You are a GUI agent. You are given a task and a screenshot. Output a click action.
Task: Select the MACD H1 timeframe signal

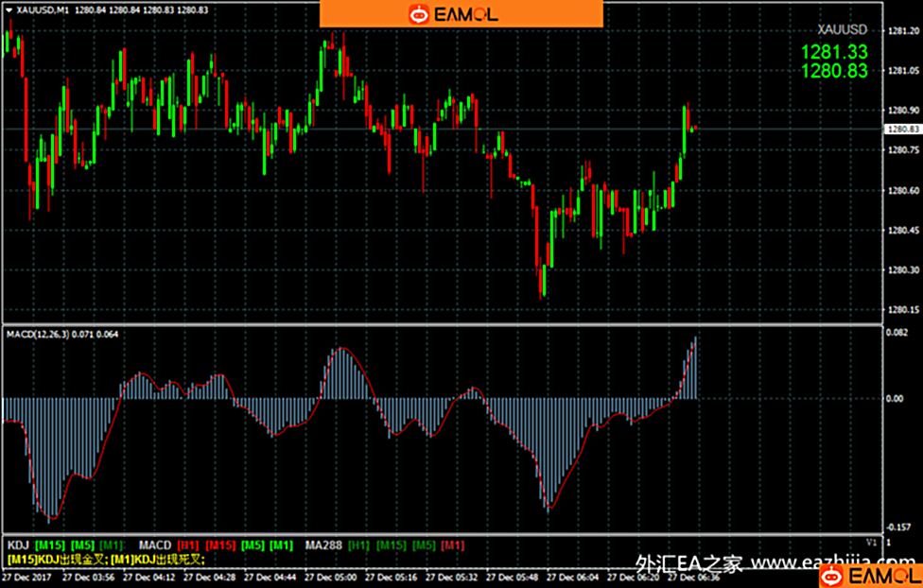tap(189, 545)
